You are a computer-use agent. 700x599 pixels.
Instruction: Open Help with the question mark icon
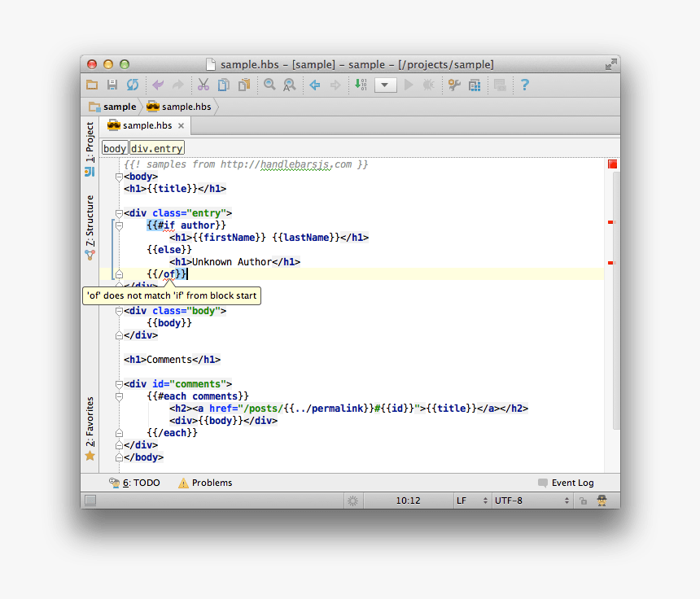[x=525, y=85]
